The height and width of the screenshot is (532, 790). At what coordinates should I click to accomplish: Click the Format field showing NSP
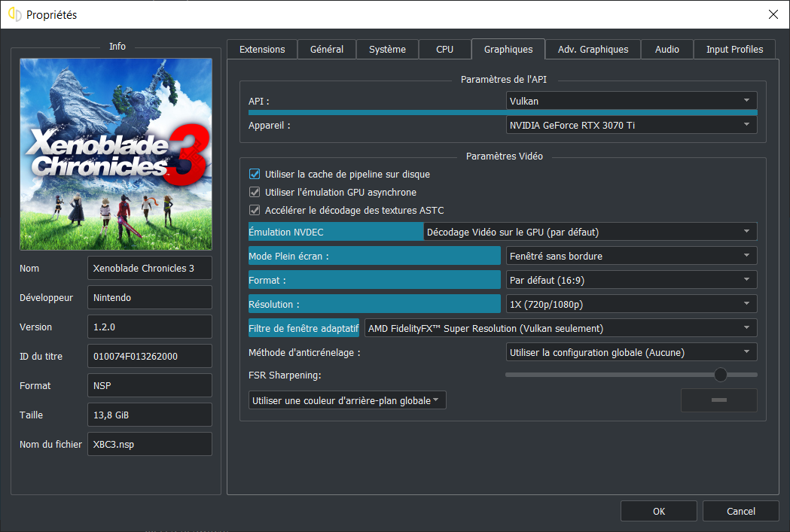(x=150, y=385)
